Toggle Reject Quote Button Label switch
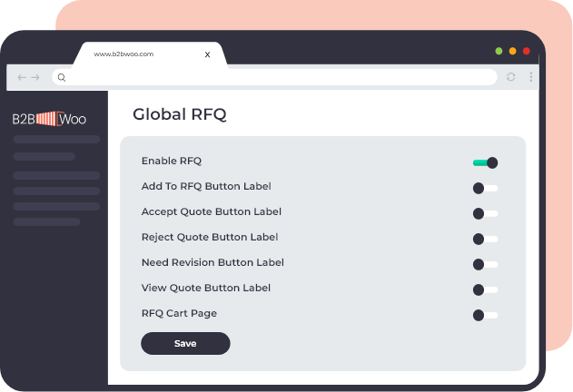 [x=485, y=239]
